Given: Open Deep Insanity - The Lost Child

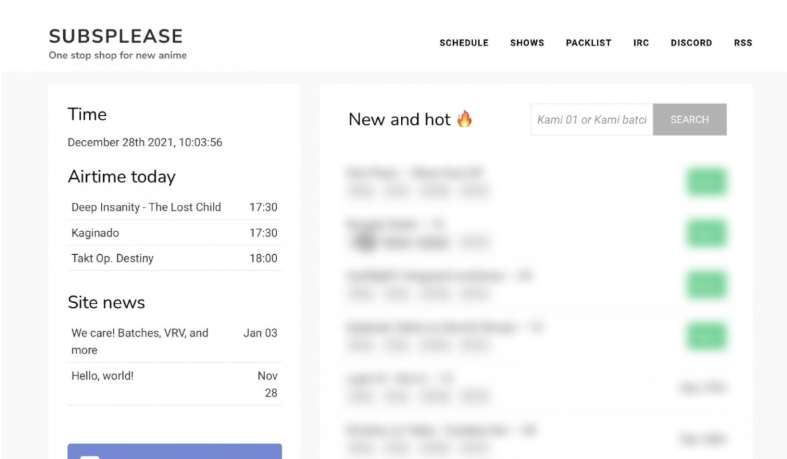Looking at the screenshot, I should coord(146,207).
